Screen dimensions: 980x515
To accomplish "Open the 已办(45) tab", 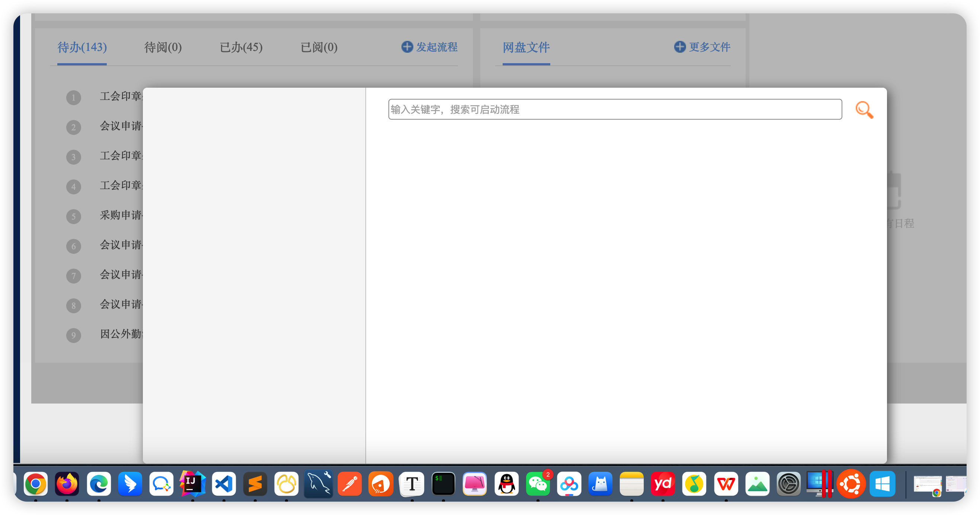I will (x=241, y=48).
